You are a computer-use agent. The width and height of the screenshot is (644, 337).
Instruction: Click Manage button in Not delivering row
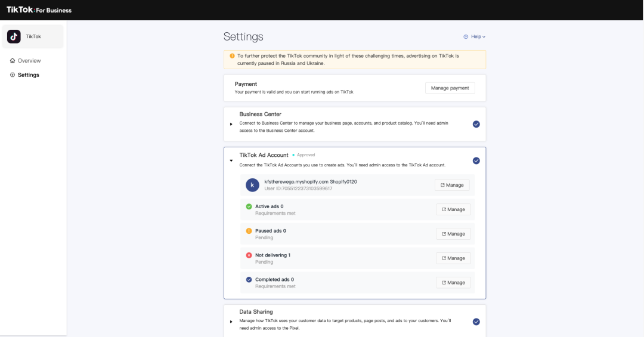[453, 258]
